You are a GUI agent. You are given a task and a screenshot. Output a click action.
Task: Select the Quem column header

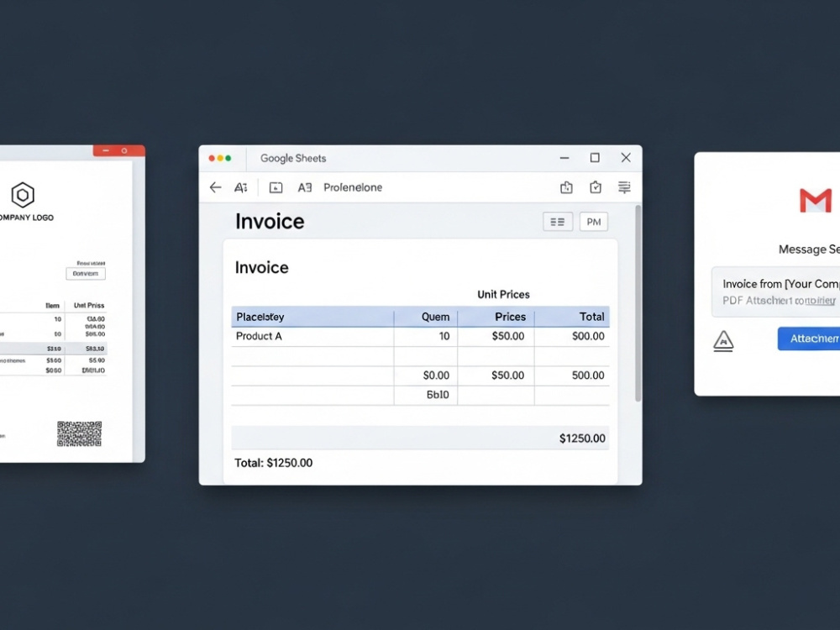pos(426,318)
